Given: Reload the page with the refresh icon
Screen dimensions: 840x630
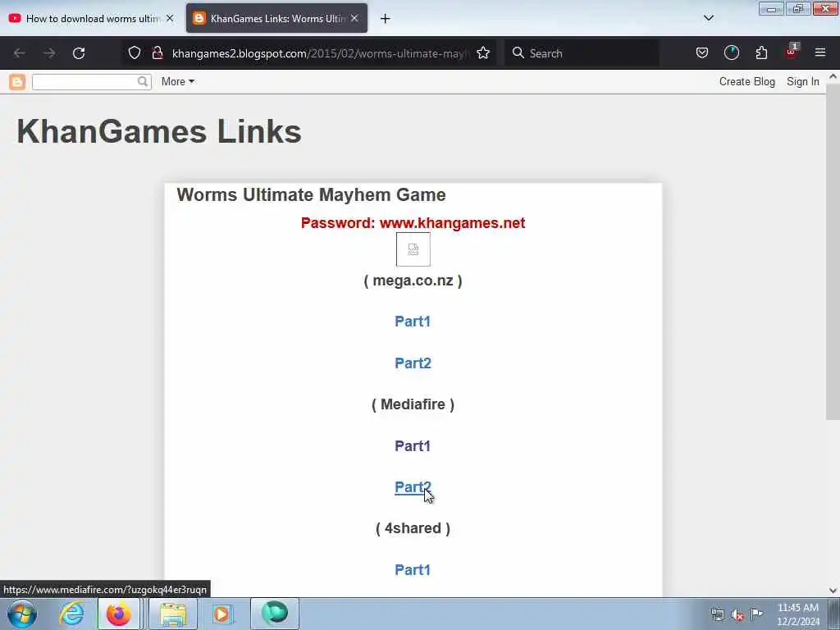Looking at the screenshot, I should [79, 53].
